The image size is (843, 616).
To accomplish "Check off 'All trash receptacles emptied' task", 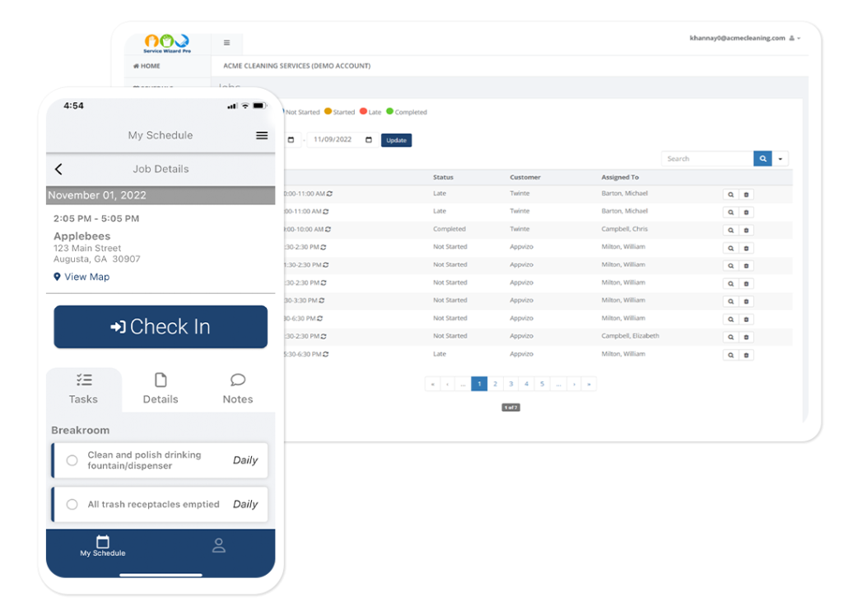I will click(72, 504).
